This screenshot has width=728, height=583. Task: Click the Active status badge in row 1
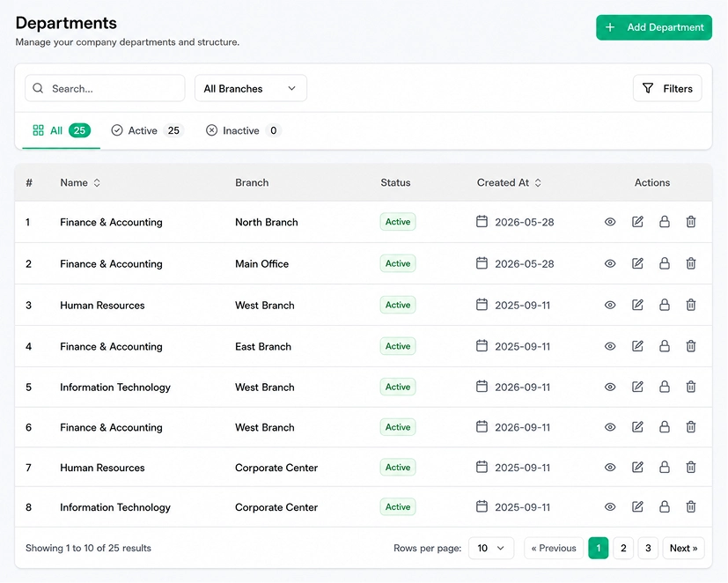tap(398, 222)
